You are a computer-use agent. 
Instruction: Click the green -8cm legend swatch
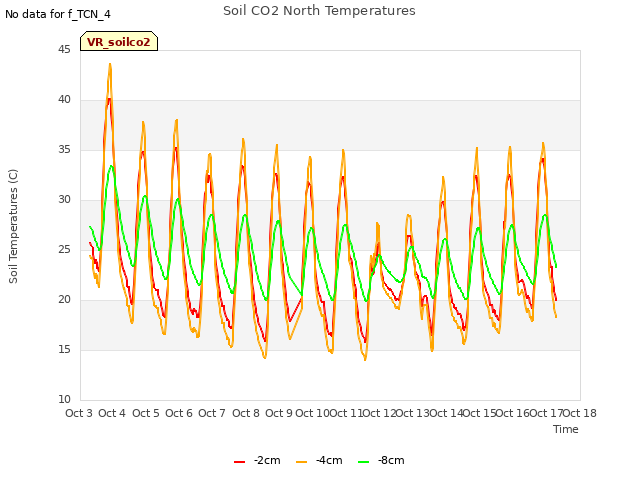pos(364,462)
